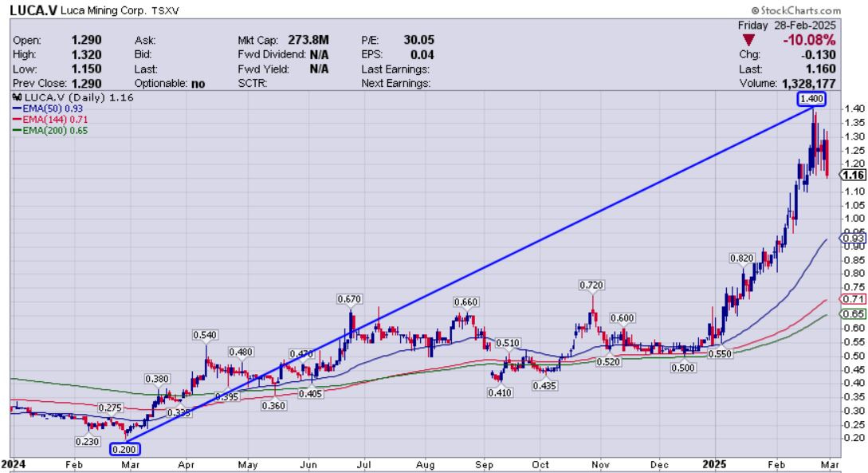Click the 0.275 price label
This screenshot has height=473, width=868.
click(110, 408)
